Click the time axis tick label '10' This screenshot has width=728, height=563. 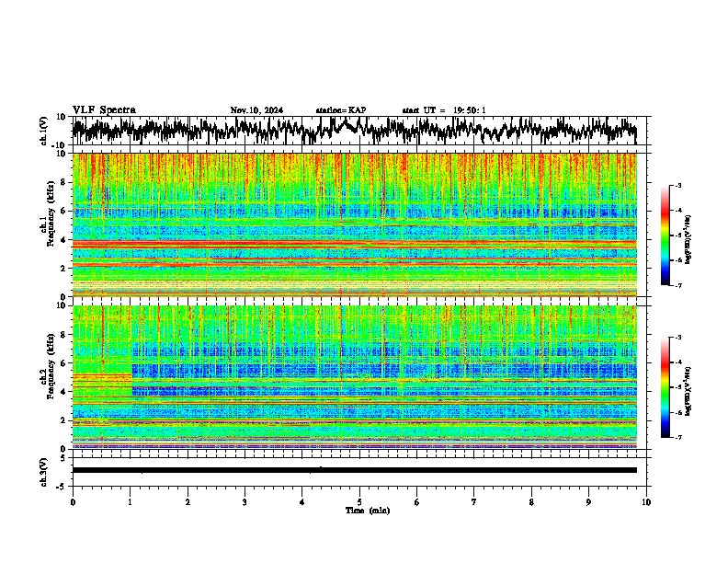[x=646, y=502]
